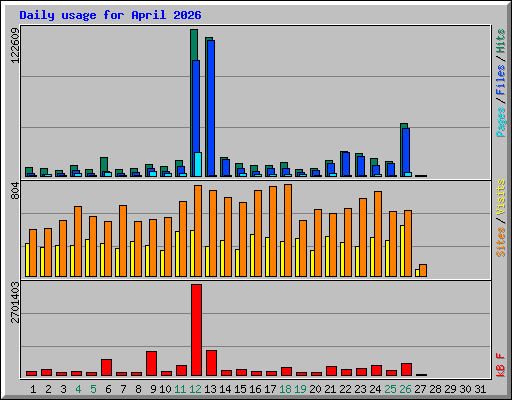Click the 'KB F' legend label
This screenshot has width=512, height=400.
click(500, 365)
